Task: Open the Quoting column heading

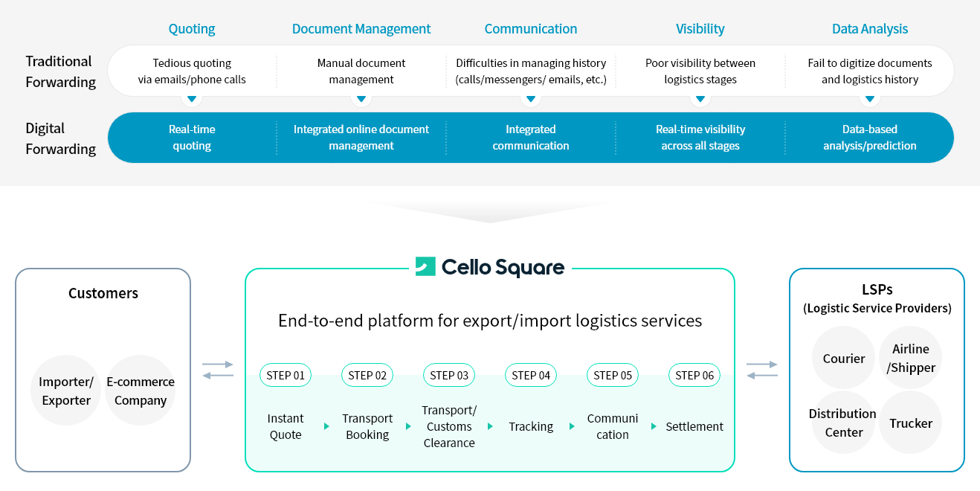Action: (x=192, y=29)
